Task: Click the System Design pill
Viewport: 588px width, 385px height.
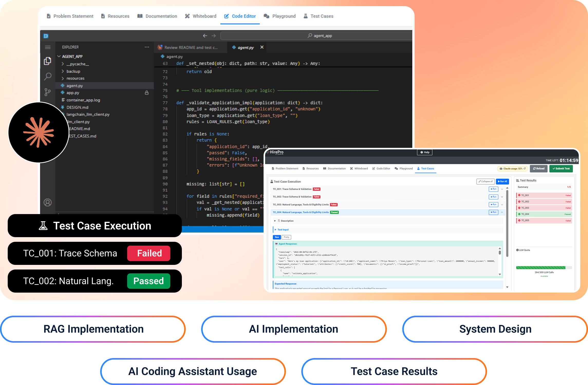Action: pyautogui.click(x=495, y=329)
